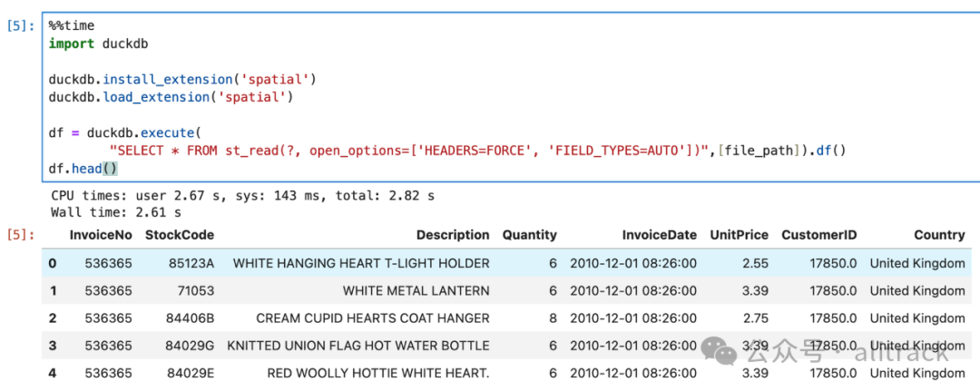Click the InvoiceNo column header

[x=101, y=235]
